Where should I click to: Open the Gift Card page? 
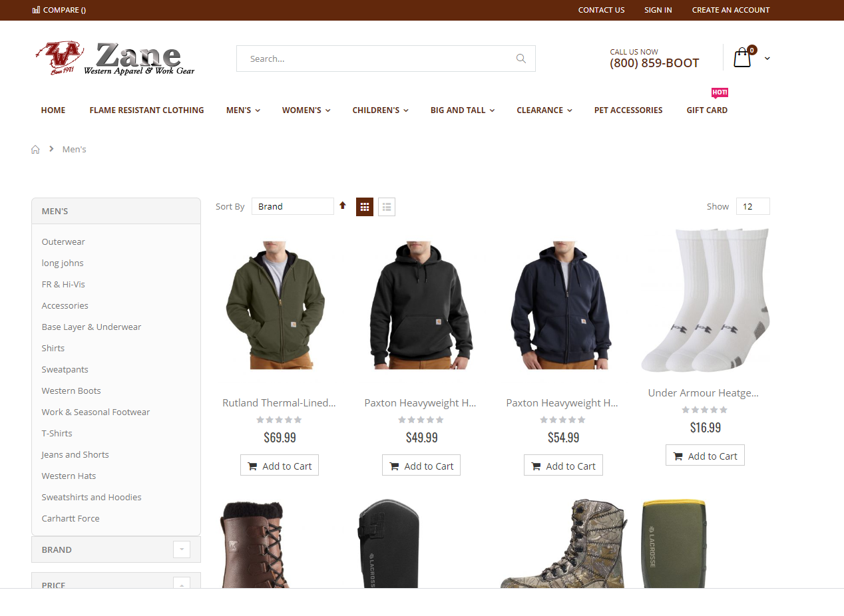coord(707,110)
